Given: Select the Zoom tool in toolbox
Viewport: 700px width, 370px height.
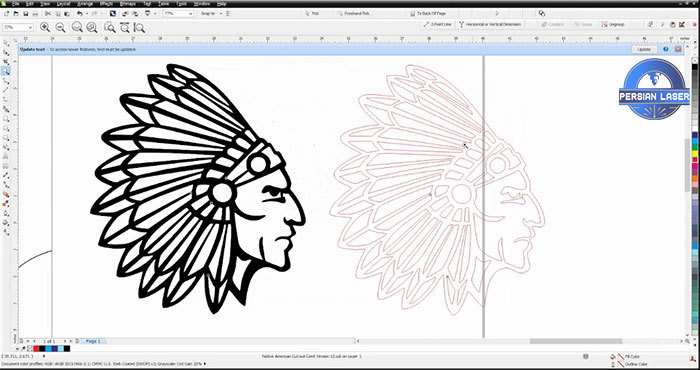Looking at the screenshot, I should coord(6,71).
